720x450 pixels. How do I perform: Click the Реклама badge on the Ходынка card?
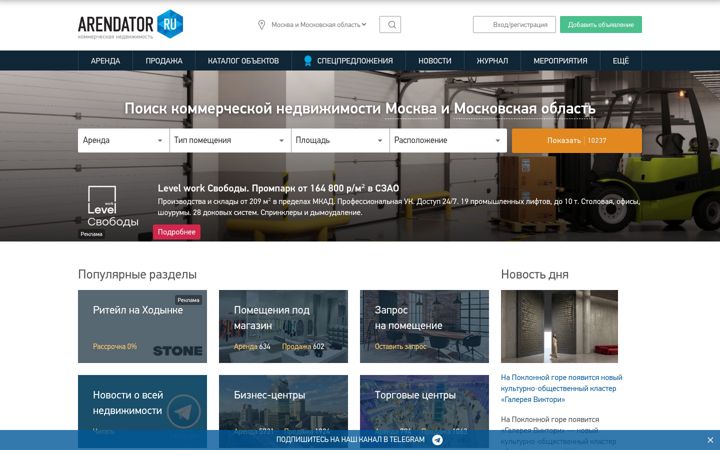coord(189,300)
